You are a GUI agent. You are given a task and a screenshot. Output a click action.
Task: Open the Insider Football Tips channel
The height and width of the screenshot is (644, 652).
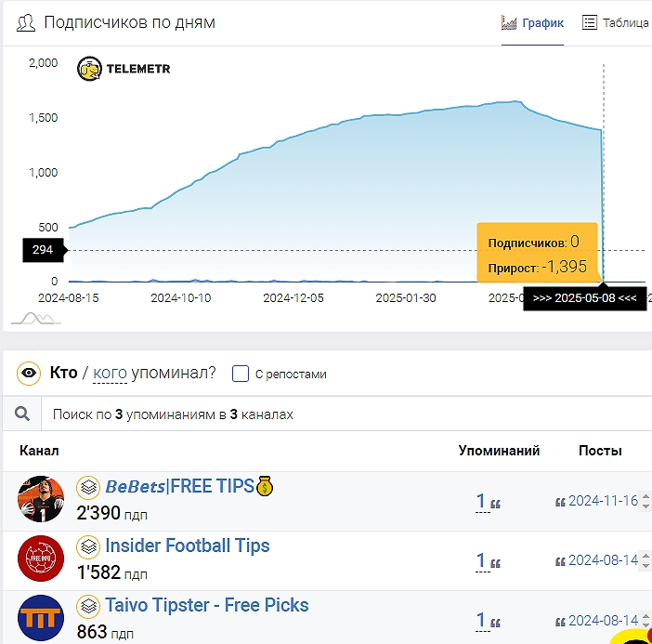(187, 545)
